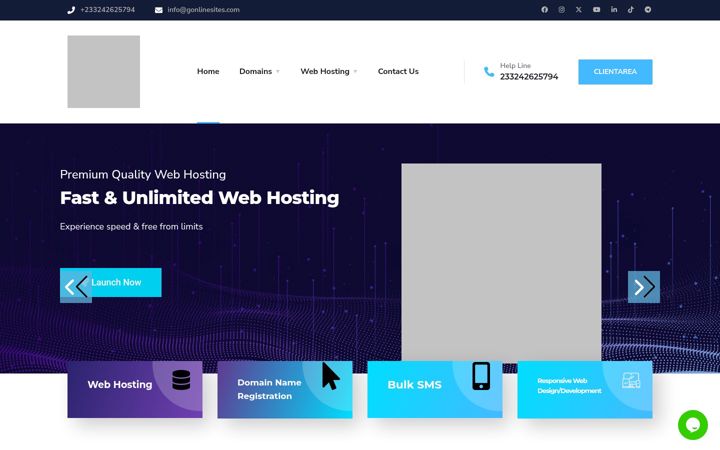Viewport: 720px width, 450px height.
Task: Click the CLIENTAREA button
Action: tap(615, 72)
